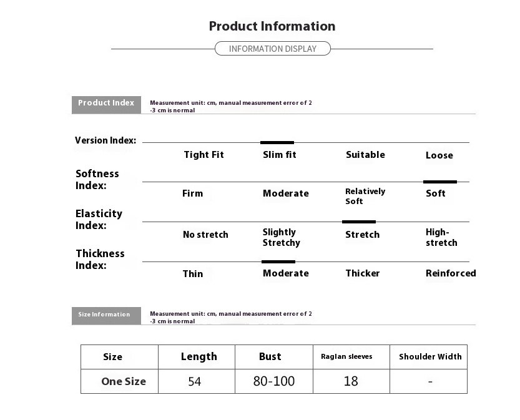The image size is (520, 420).
Task: Pick the High-stretch elasticity label
Action: 441,237
